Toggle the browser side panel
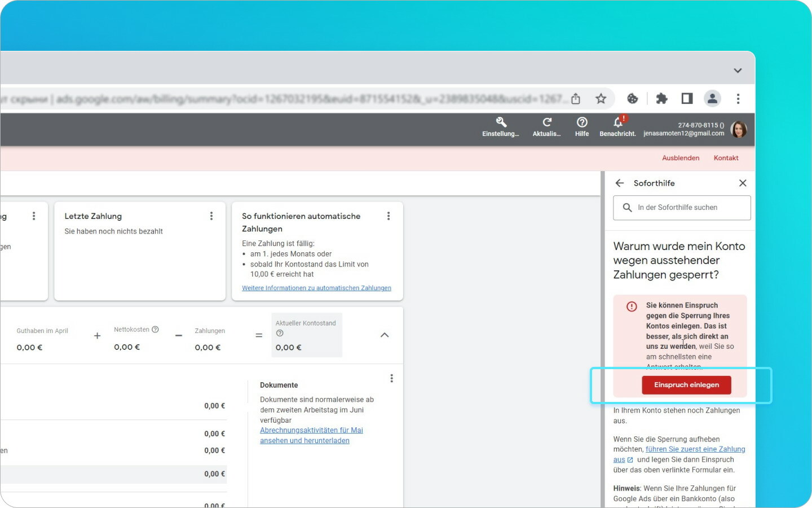 687,99
